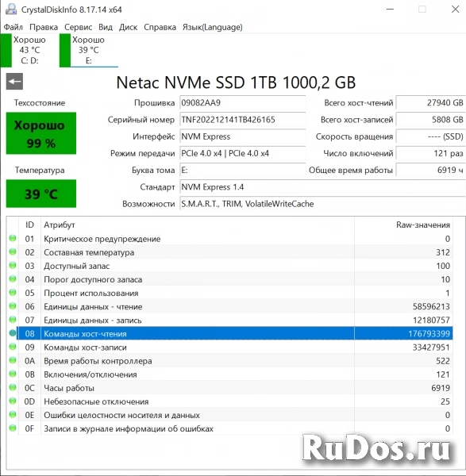Select row 02 Составная температура
The width and height of the screenshot is (466, 476).
point(231,252)
